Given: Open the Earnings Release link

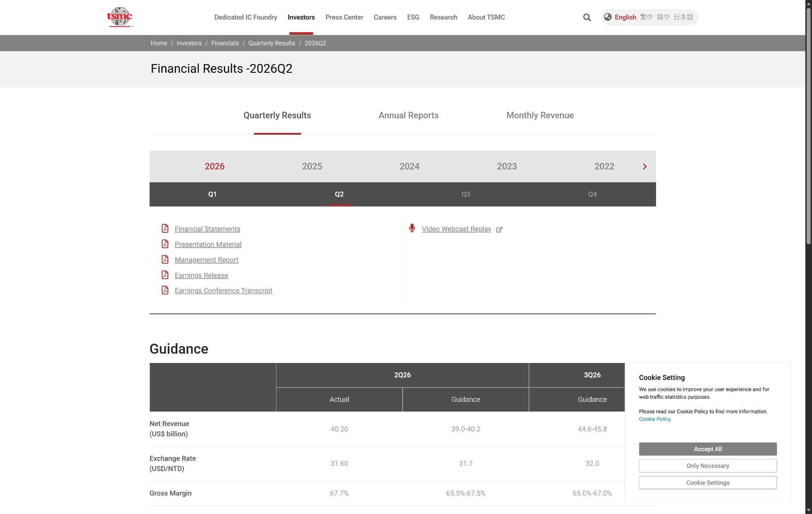Looking at the screenshot, I should tap(201, 275).
